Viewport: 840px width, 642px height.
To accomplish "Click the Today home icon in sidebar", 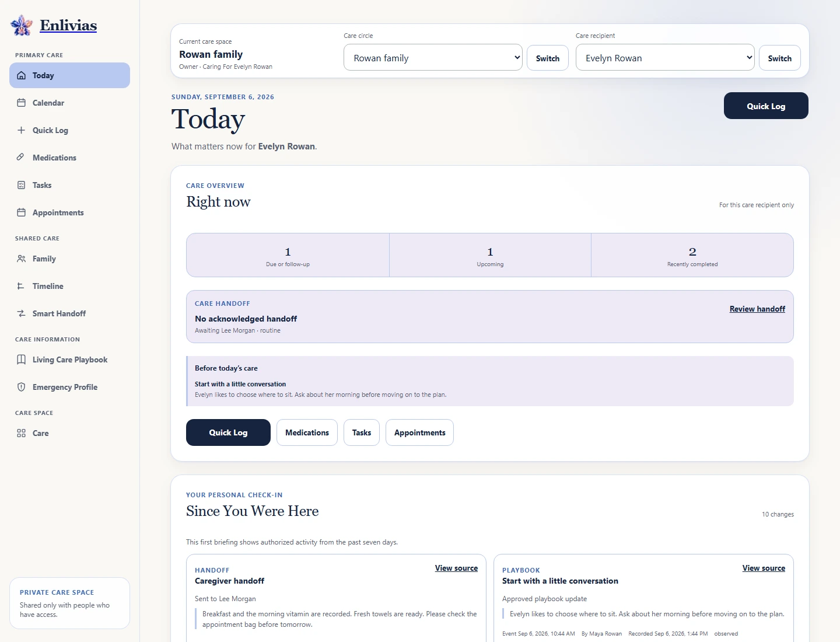I will [22, 75].
